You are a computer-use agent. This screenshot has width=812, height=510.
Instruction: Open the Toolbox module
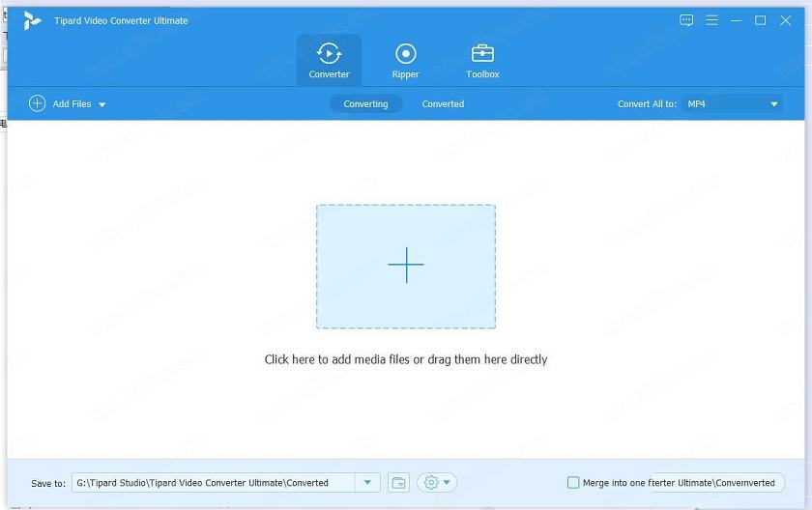tap(482, 54)
